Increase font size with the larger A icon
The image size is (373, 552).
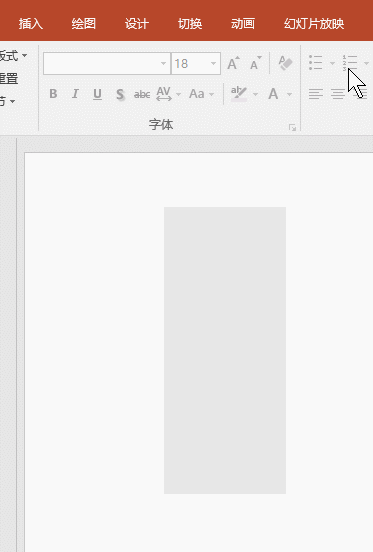[233, 63]
